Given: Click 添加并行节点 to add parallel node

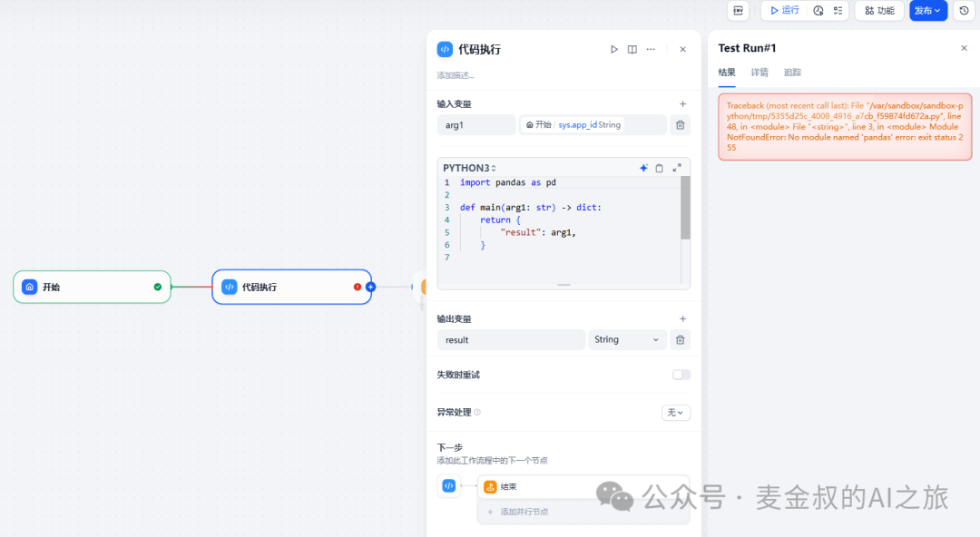Looking at the screenshot, I should coord(583,512).
